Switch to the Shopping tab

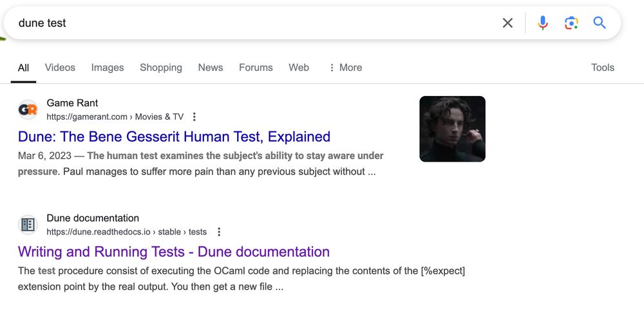[x=161, y=68]
